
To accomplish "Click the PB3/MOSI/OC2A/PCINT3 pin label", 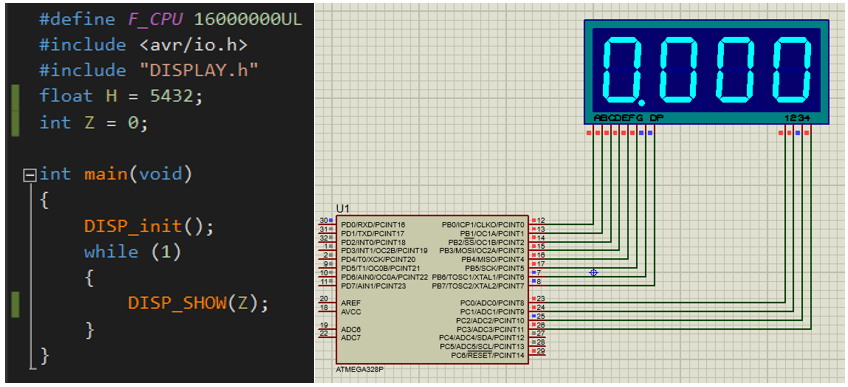I will (481, 250).
